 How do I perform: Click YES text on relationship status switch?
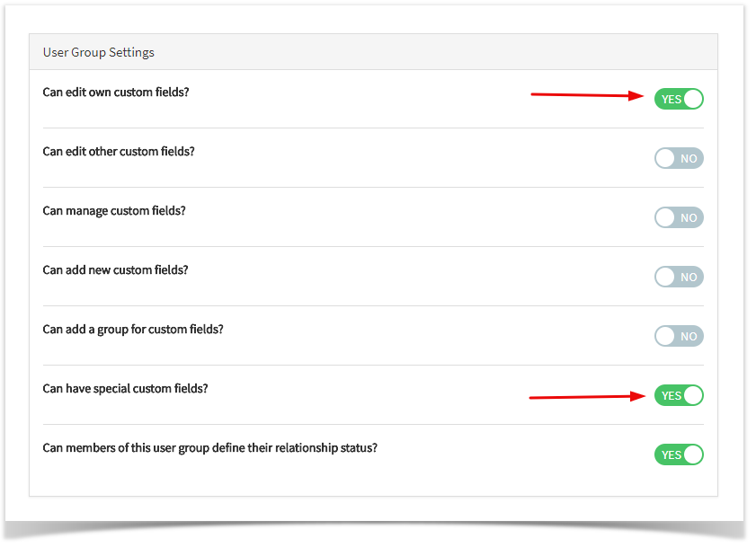(x=672, y=455)
